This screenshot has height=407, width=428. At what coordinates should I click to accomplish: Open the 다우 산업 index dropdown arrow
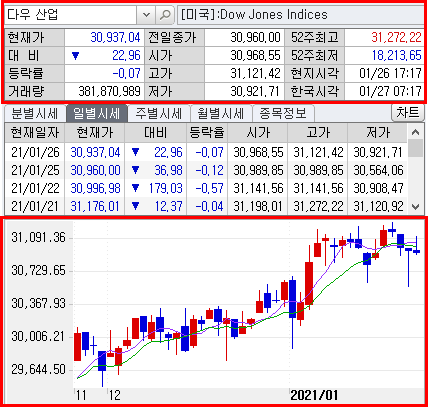(x=146, y=15)
